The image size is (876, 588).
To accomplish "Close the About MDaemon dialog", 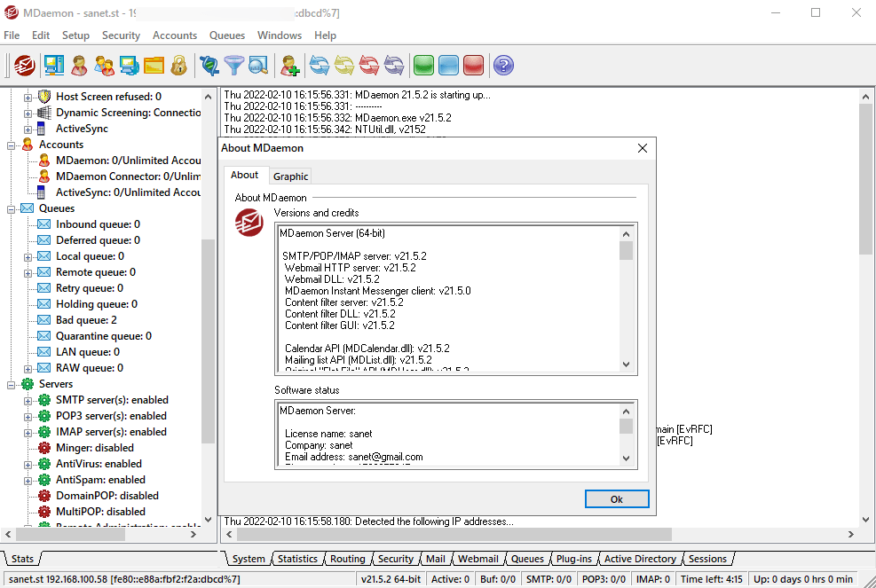I will (643, 148).
